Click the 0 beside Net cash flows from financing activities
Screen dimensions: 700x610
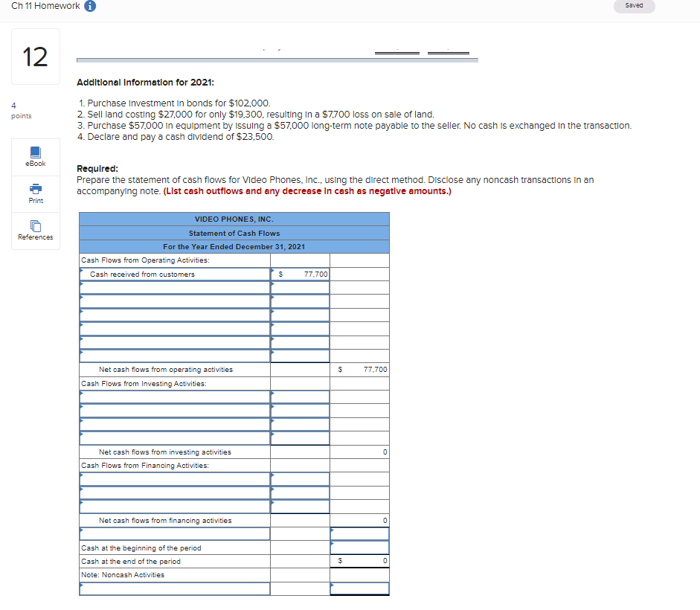click(x=359, y=520)
